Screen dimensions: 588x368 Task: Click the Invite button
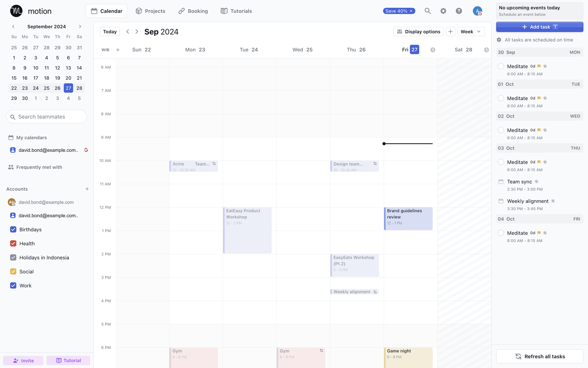click(x=23, y=361)
